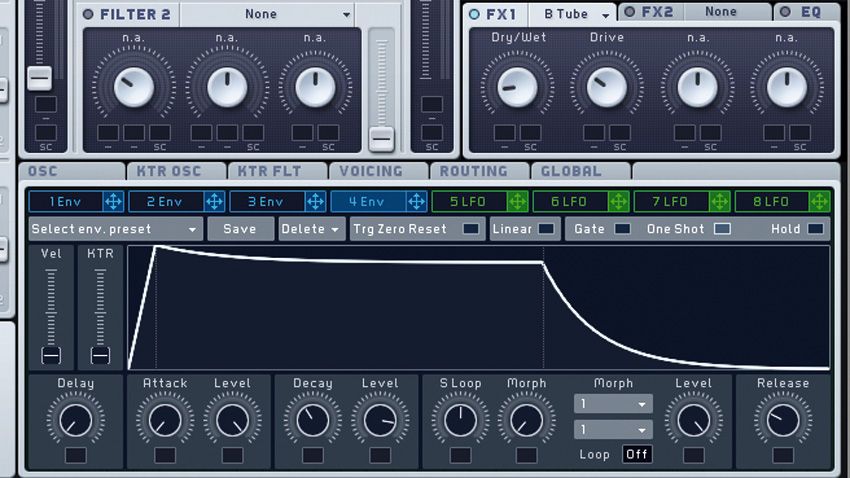Image resolution: width=850 pixels, height=478 pixels.
Task: Select the 1 Env button
Action: point(66,202)
